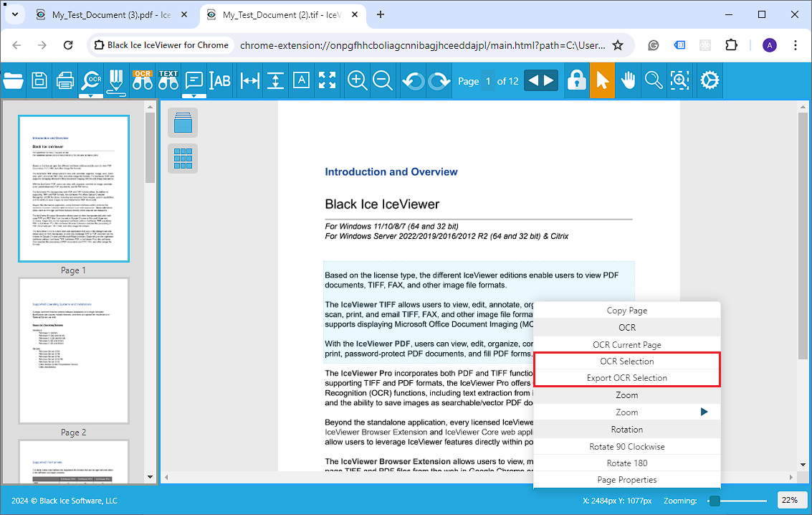812x515 pixels.
Task: Click the address bar URL
Action: (x=423, y=45)
